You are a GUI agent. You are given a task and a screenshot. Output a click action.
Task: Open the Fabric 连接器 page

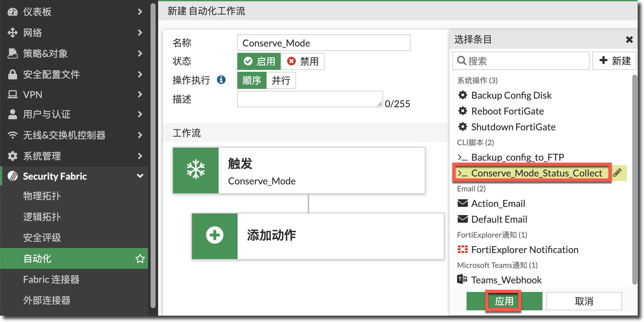click(x=51, y=279)
